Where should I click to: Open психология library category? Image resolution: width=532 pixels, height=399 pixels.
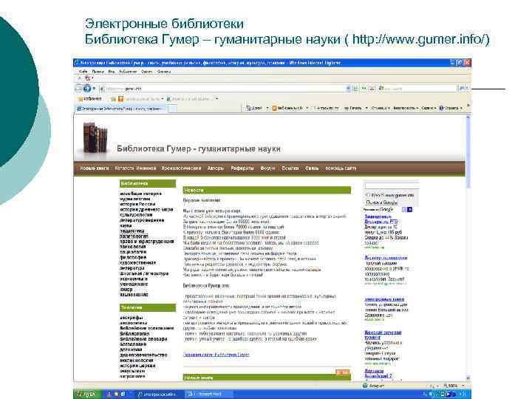point(133,247)
